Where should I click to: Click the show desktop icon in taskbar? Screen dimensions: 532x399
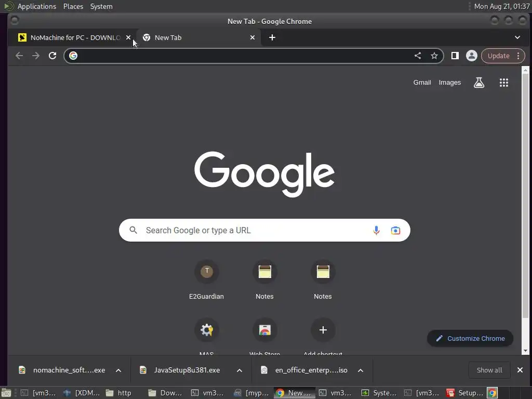(x=6, y=393)
